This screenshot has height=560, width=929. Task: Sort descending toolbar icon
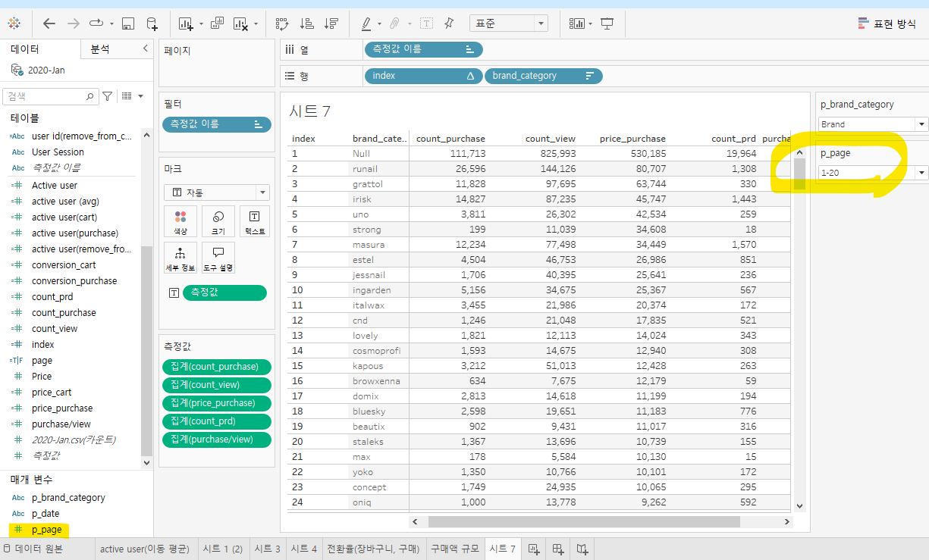[331, 23]
